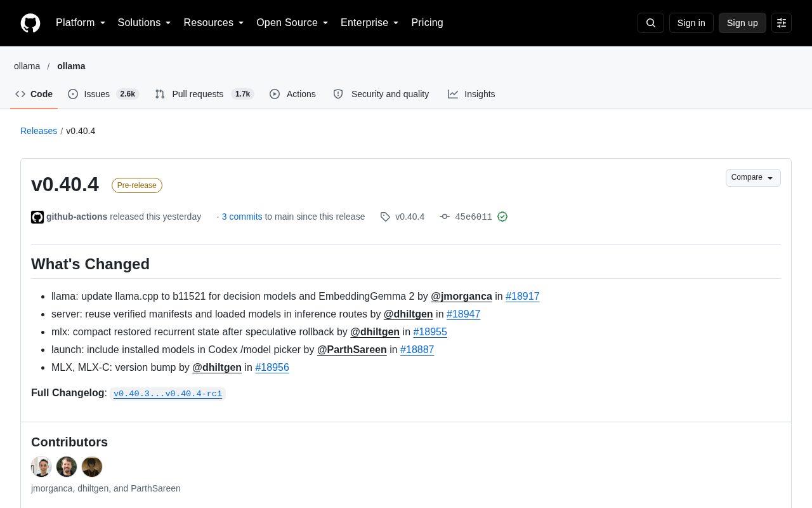Image resolution: width=812 pixels, height=508 pixels.
Task: Click the Sign up button
Action: coord(742,23)
